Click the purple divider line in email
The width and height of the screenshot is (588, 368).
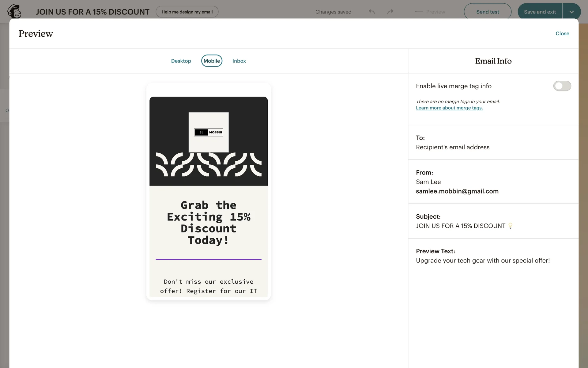pyautogui.click(x=209, y=259)
